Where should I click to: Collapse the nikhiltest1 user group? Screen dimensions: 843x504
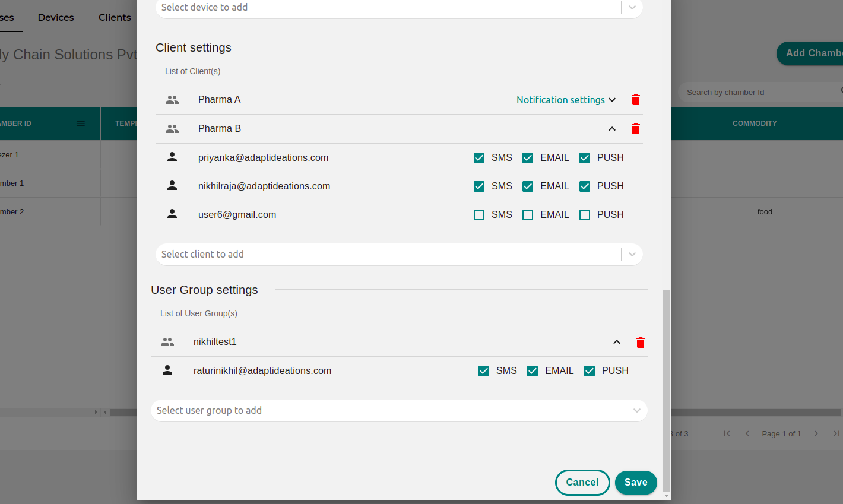(x=617, y=342)
